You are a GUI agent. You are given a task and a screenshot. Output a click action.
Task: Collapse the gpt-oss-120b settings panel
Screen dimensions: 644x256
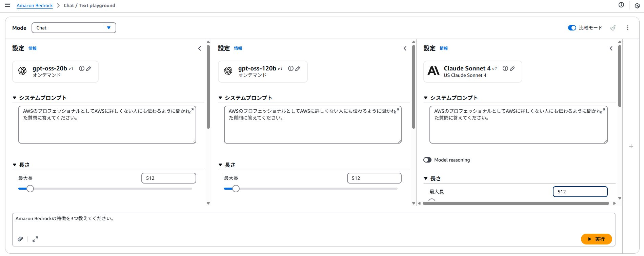[405, 48]
